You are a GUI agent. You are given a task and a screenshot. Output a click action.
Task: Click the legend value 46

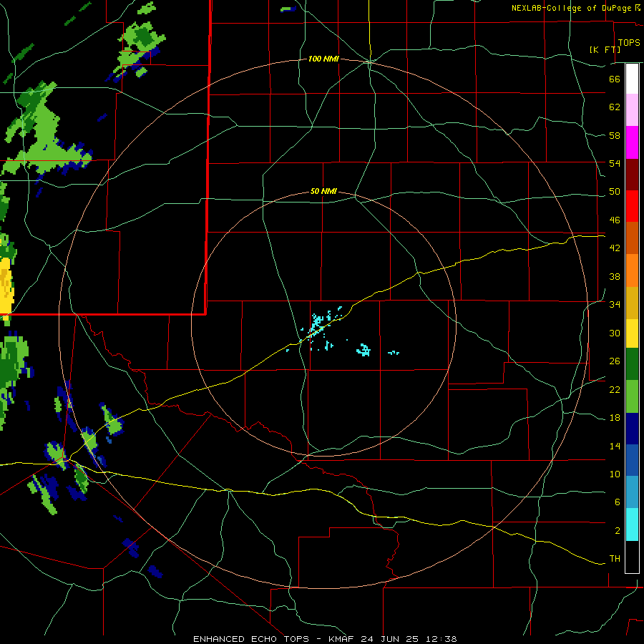[615, 220]
